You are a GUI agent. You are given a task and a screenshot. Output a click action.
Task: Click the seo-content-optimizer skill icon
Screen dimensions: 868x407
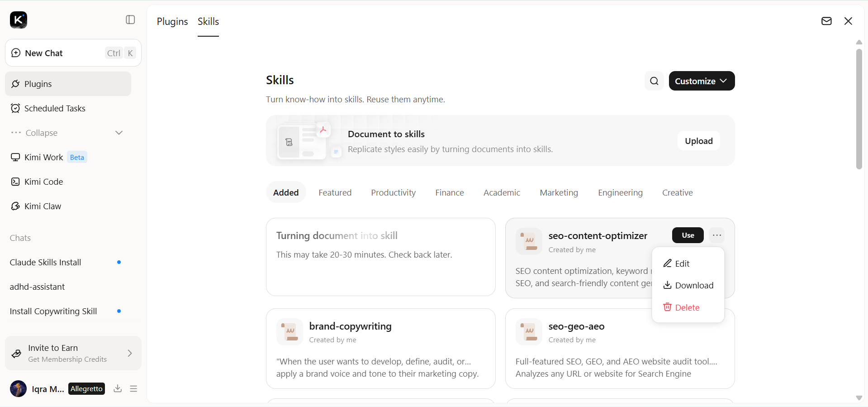pos(529,241)
